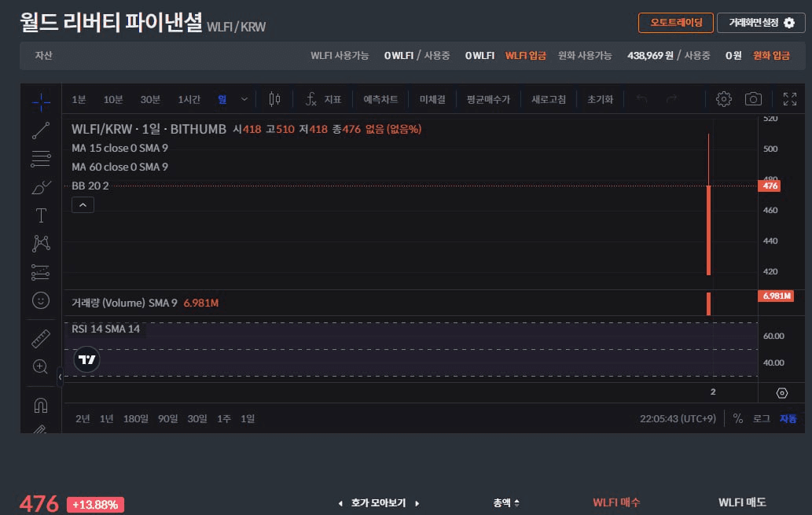Screen dimensions: 812x515
Task: Set chart range to 180일
Action: 136,418
